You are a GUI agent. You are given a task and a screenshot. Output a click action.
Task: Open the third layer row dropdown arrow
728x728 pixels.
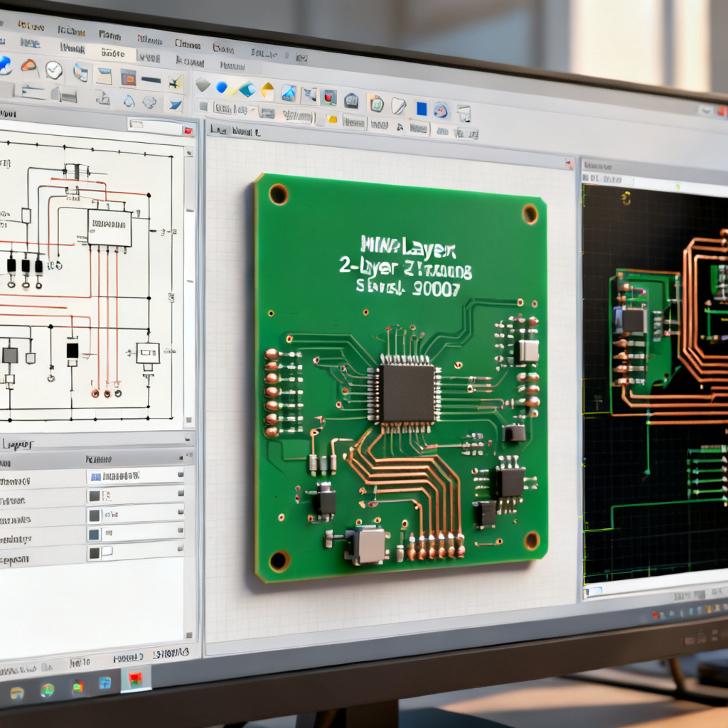(x=181, y=511)
